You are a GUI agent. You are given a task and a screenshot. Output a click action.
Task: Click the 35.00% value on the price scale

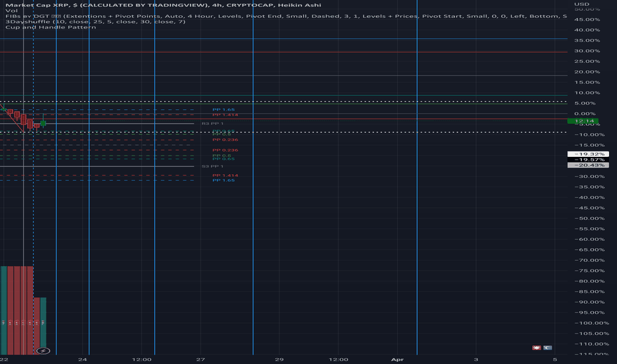click(587, 40)
